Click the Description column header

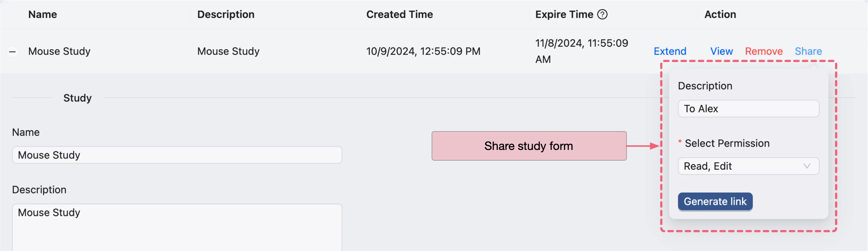click(226, 15)
